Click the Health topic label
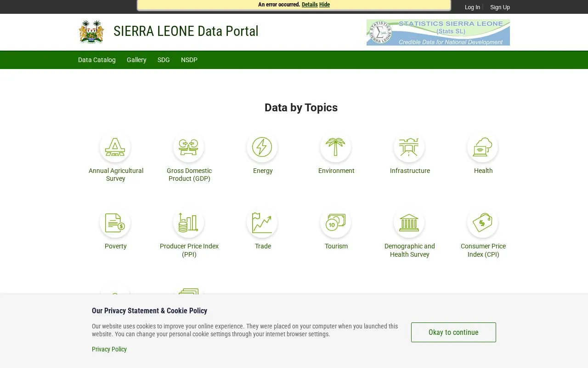Viewport: 588px width, 368px height. [x=483, y=171]
